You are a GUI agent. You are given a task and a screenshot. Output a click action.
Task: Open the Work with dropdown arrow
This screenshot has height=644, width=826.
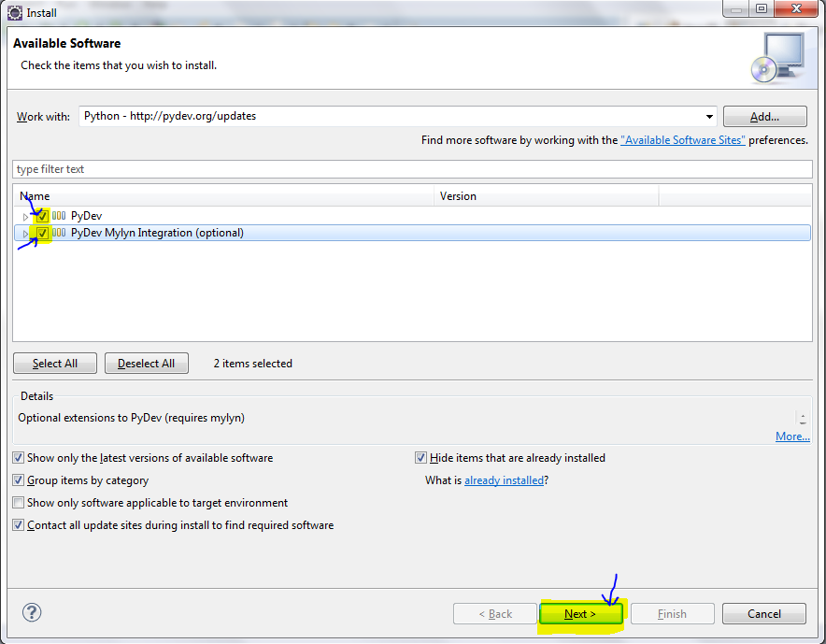(709, 117)
